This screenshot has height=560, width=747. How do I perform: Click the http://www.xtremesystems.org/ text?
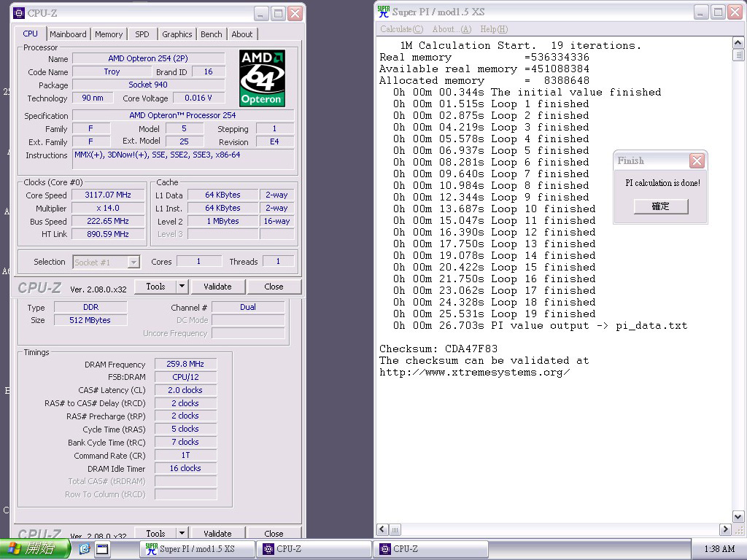coord(474,372)
